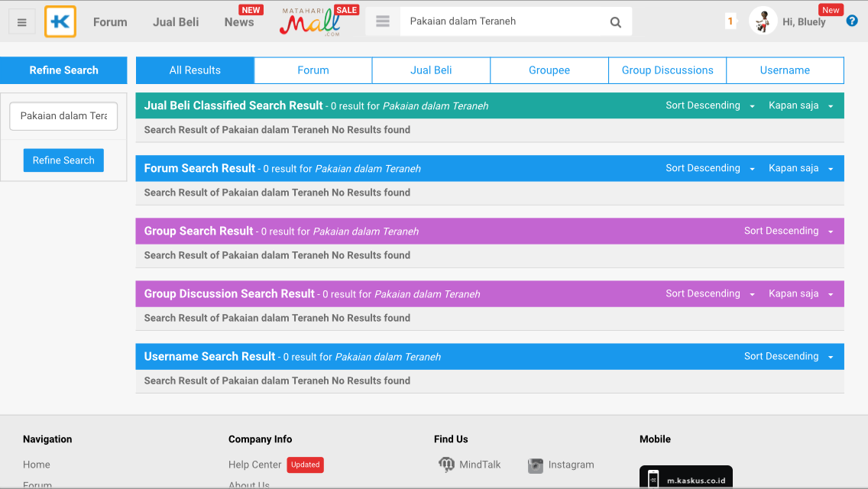The height and width of the screenshot is (489, 868).
Task: Click the Kaskus logo icon
Action: 60,21
